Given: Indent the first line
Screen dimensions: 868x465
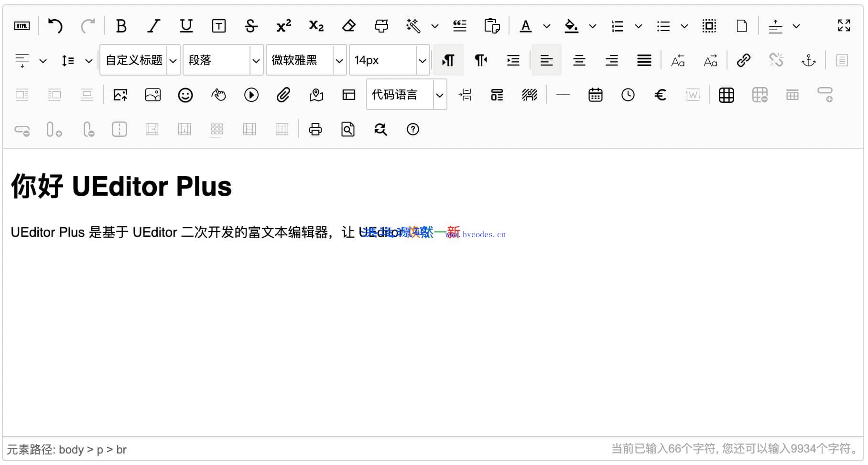Looking at the screenshot, I should 513,60.
